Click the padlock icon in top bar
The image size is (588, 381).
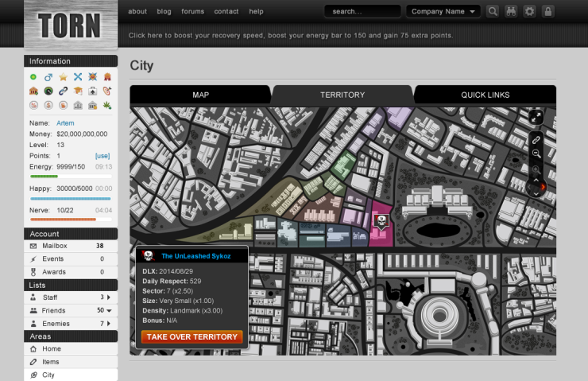coord(547,12)
